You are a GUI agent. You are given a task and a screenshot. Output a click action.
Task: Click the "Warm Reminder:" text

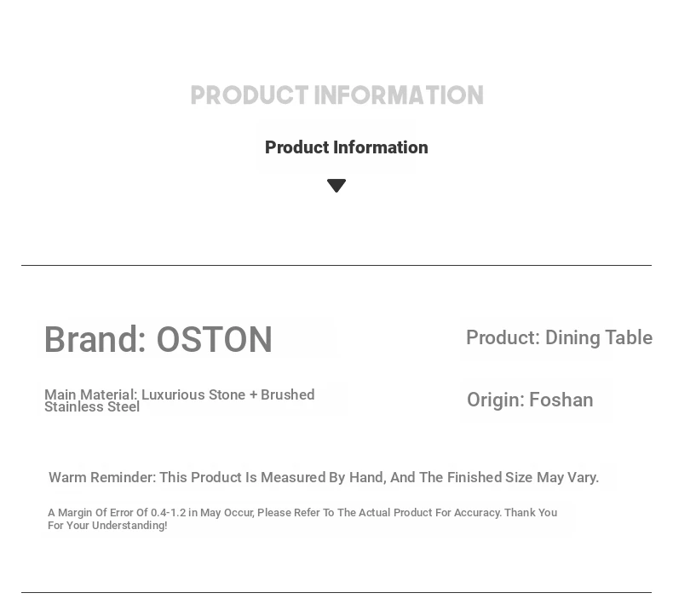(102, 477)
